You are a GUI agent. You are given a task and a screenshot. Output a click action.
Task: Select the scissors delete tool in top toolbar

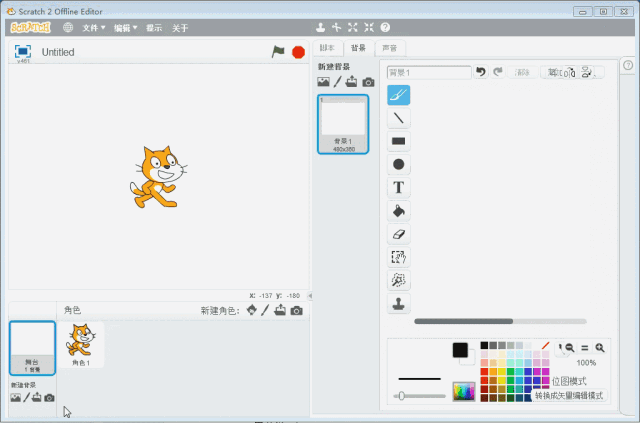pos(337,27)
